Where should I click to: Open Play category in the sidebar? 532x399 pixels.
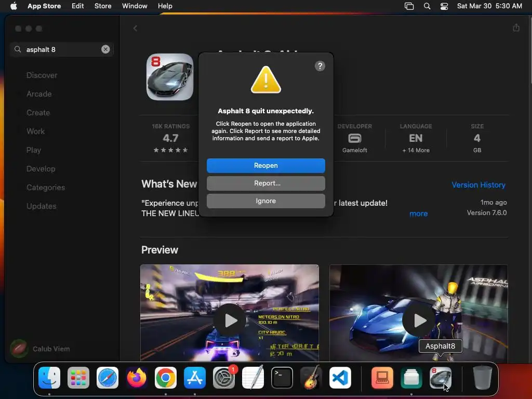click(x=34, y=150)
